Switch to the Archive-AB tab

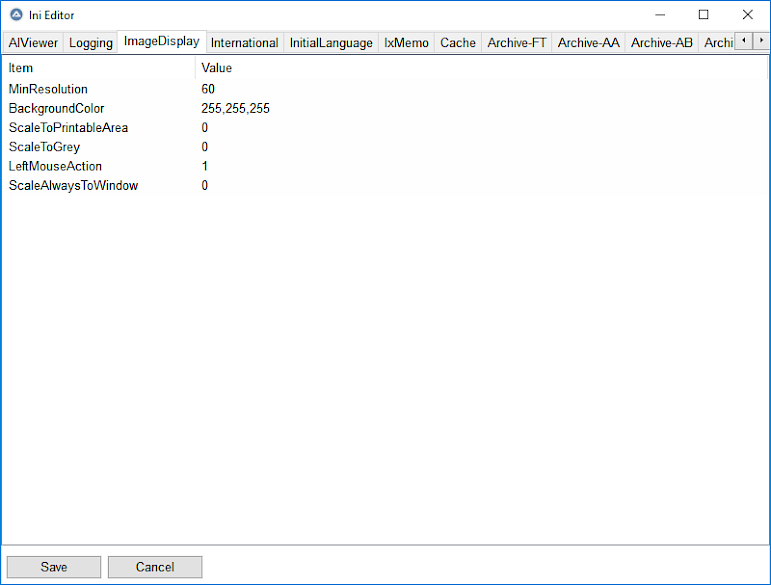[661, 43]
